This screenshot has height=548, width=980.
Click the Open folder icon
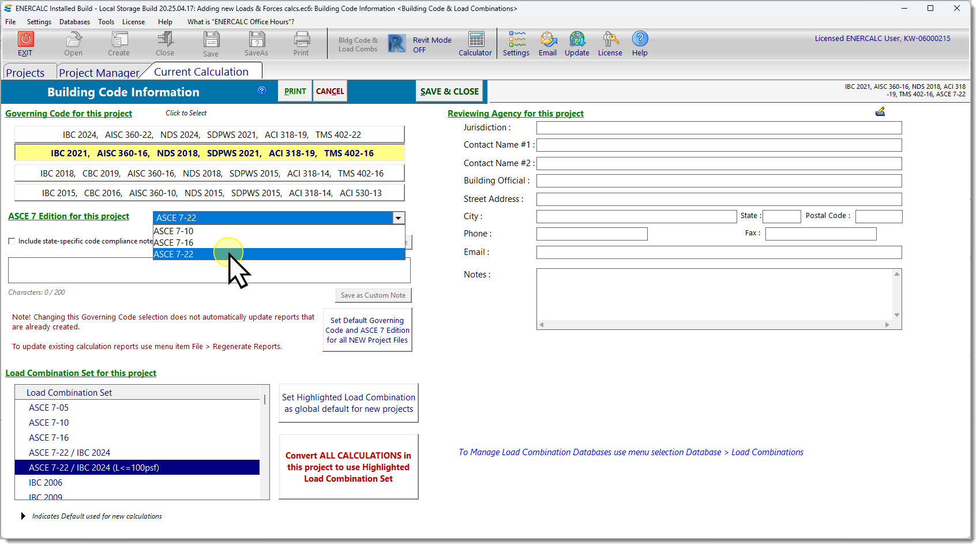point(73,39)
